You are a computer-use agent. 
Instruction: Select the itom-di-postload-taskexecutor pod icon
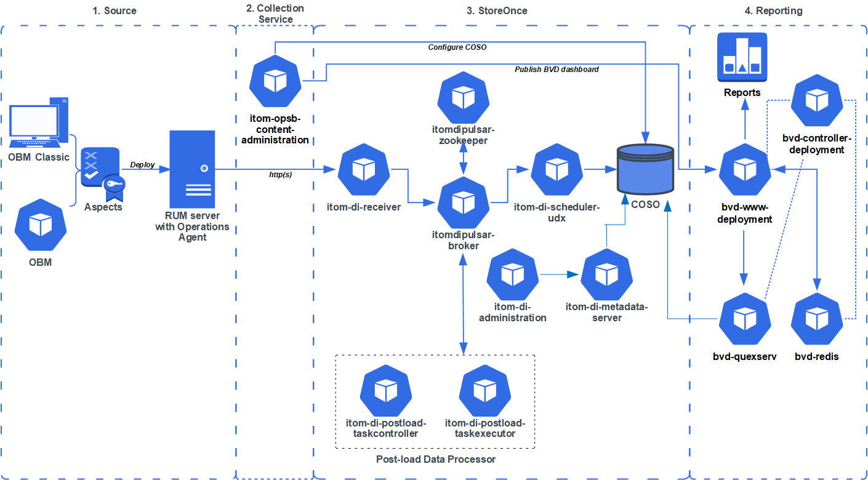point(485,390)
